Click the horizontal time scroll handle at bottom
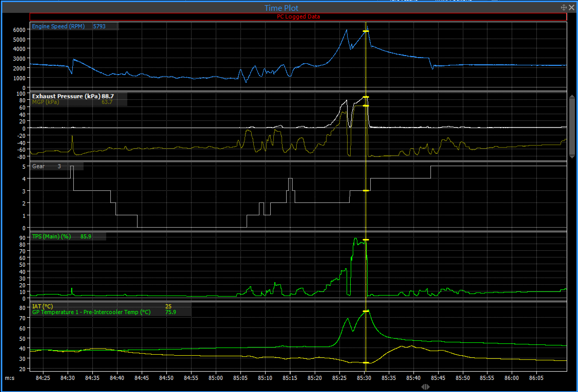Viewport: 578px width, 392px height. (x=426, y=387)
